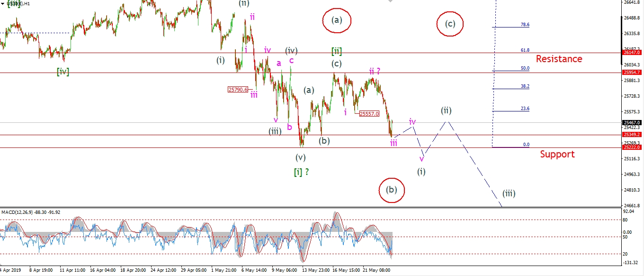Click the boxed 25790.6 price label

238,89
